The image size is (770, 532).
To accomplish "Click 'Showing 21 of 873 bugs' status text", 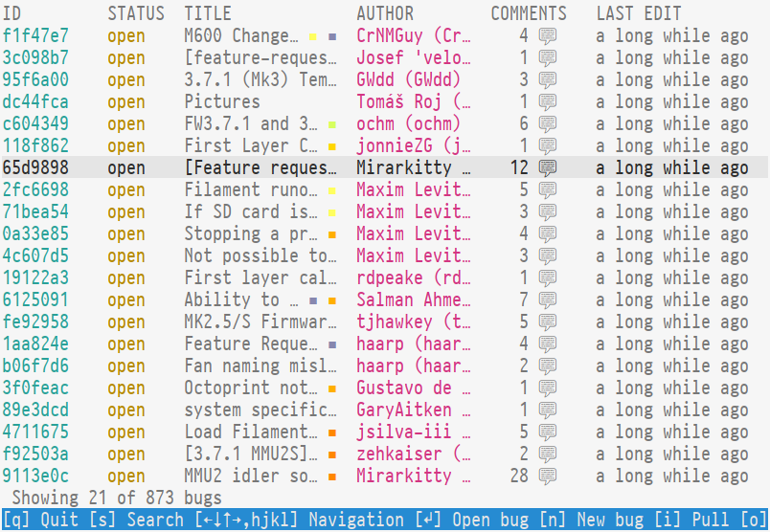I will click(x=117, y=499).
